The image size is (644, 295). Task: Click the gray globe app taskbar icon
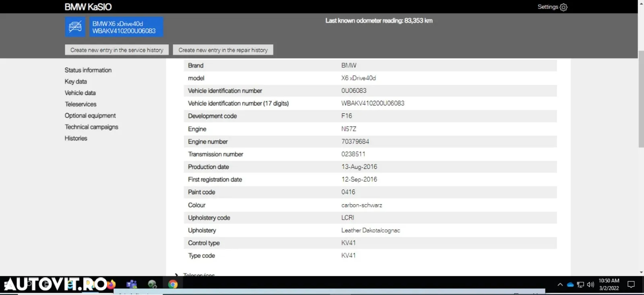tap(152, 284)
